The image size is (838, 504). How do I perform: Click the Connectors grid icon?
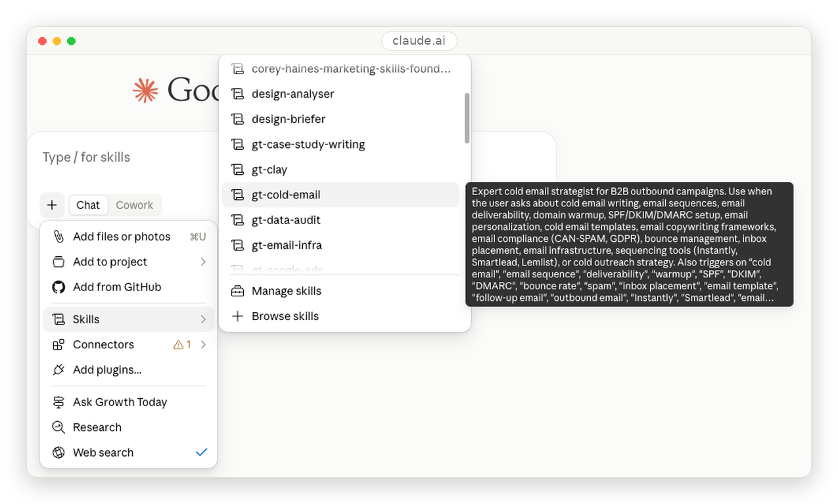click(58, 344)
